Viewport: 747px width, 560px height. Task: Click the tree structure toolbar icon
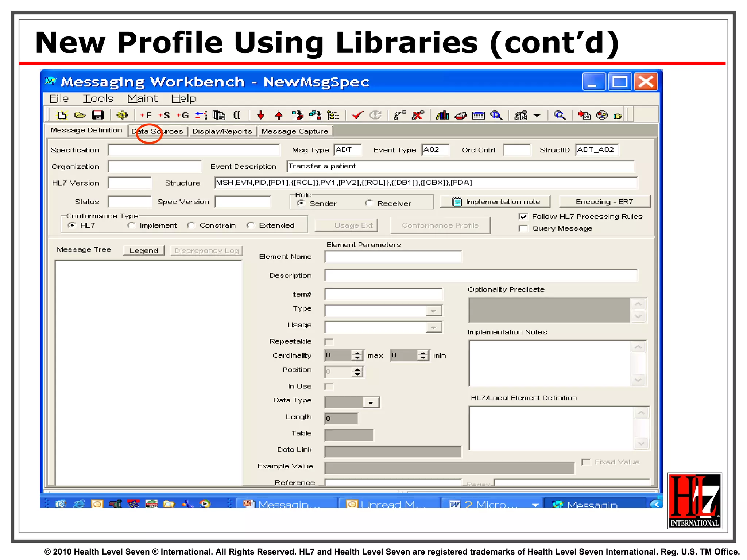[333, 116]
